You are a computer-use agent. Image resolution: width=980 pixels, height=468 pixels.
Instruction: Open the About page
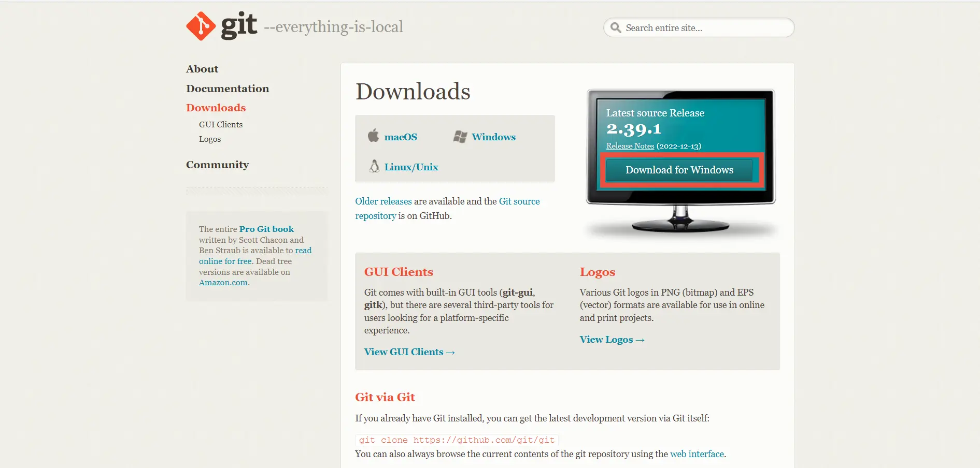[x=202, y=69]
